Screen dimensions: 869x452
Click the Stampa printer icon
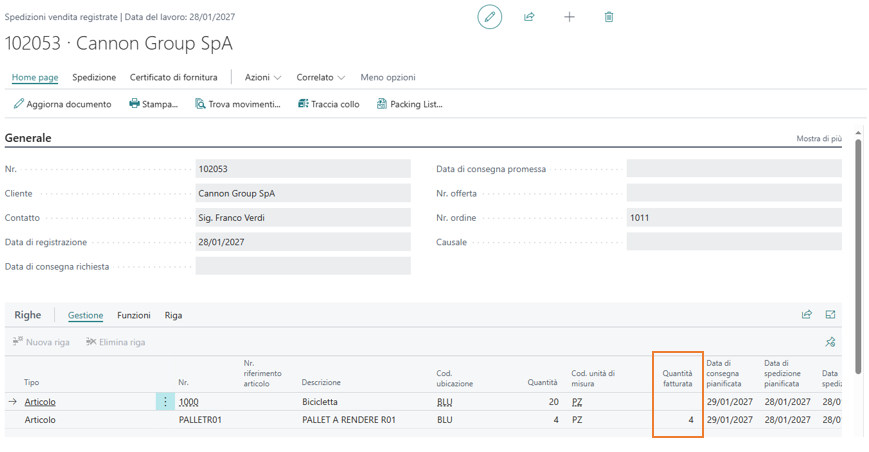[134, 104]
